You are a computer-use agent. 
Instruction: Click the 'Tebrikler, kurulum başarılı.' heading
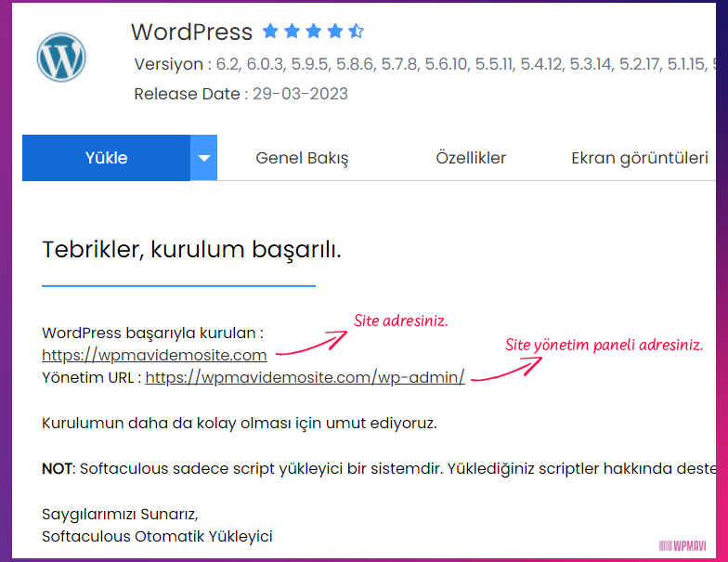click(191, 250)
